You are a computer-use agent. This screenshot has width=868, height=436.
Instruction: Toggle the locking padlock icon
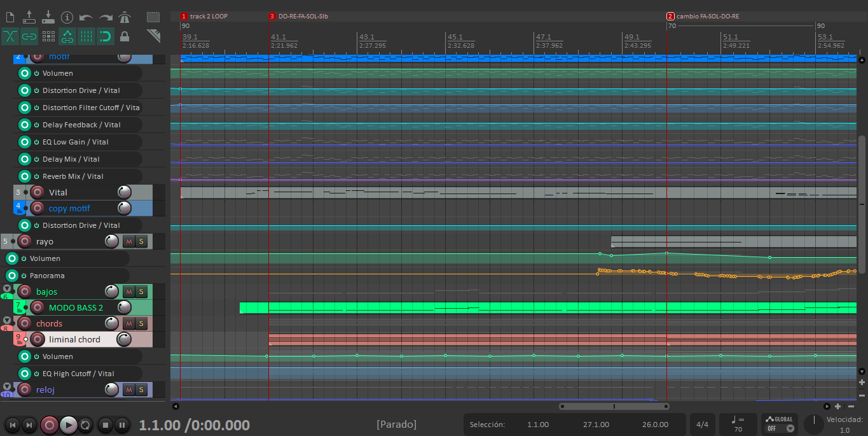coord(124,36)
